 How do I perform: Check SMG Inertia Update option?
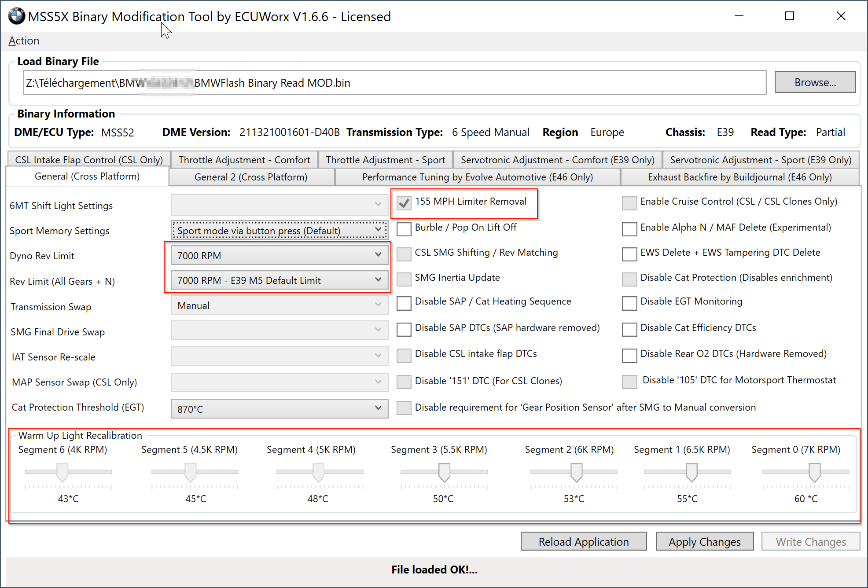[x=404, y=279]
